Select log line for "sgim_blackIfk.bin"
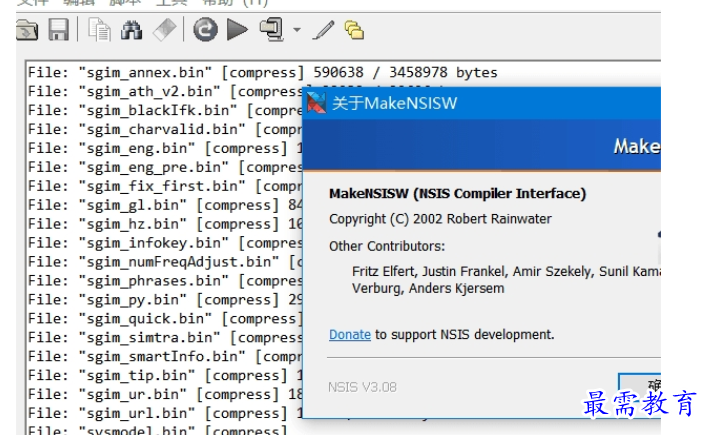This screenshot has height=435, width=705. point(165,110)
